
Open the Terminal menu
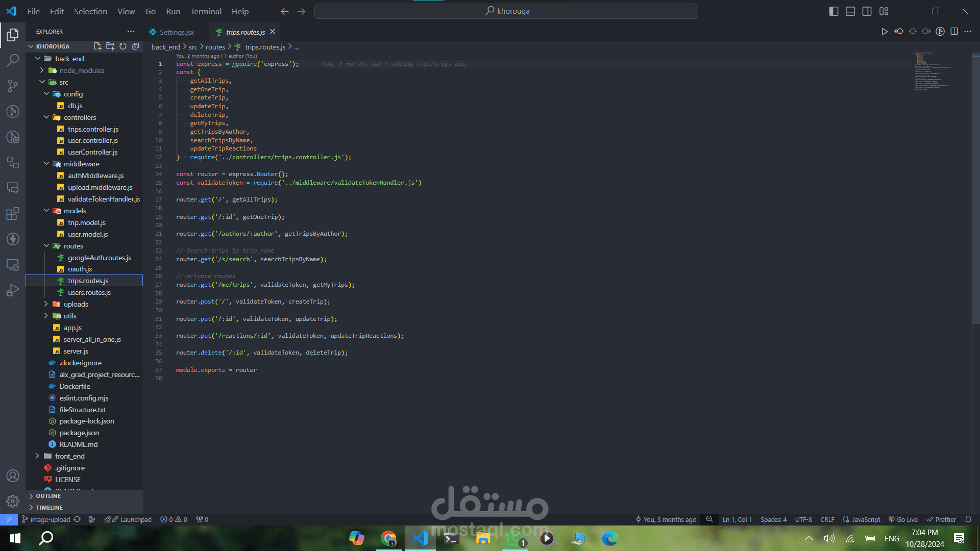(x=206, y=11)
